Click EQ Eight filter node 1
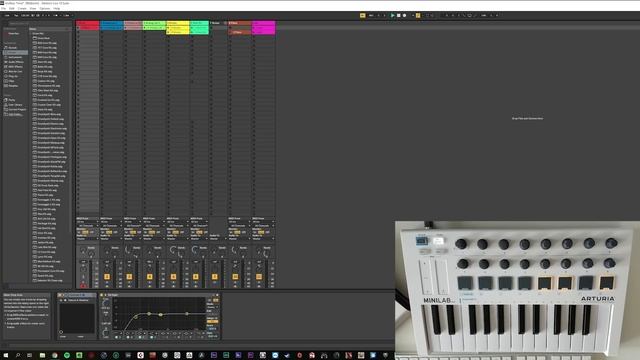Image resolution: width=640 pixels, height=360 pixels. point(136,317)
